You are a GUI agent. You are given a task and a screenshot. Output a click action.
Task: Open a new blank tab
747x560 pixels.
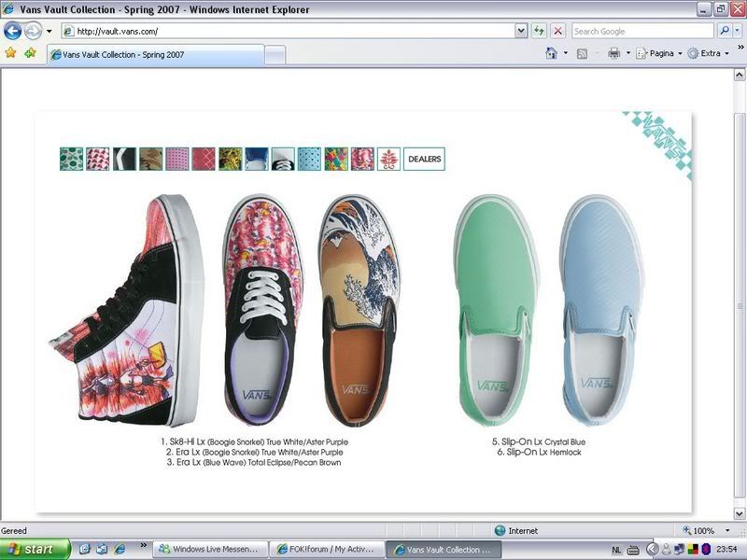[275, 55]
